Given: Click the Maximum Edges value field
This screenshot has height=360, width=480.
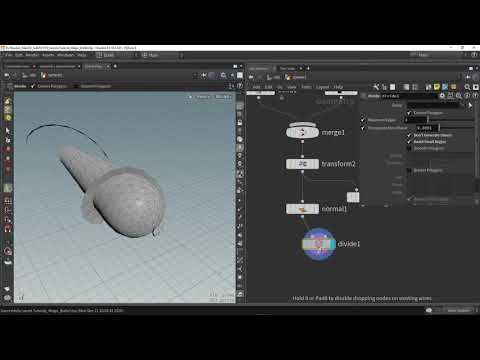Looking at the screenshot, I should tap(416, 120).
